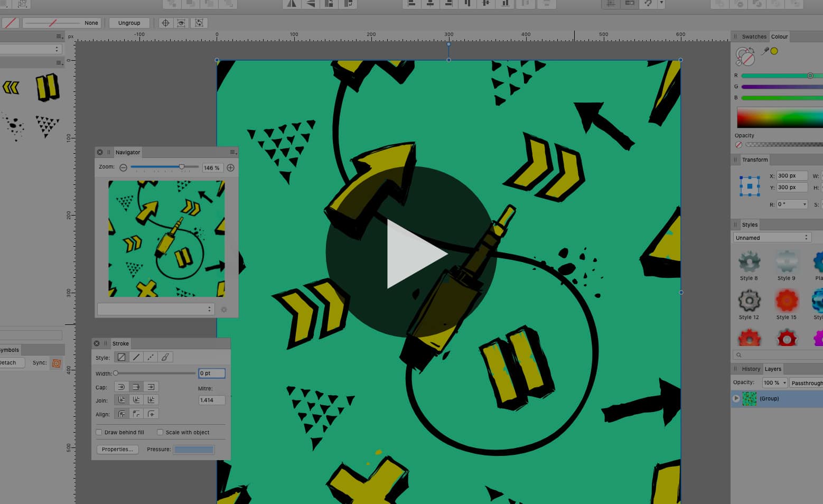
Task: Set the round cap option
Action: (x=121, y=387)
